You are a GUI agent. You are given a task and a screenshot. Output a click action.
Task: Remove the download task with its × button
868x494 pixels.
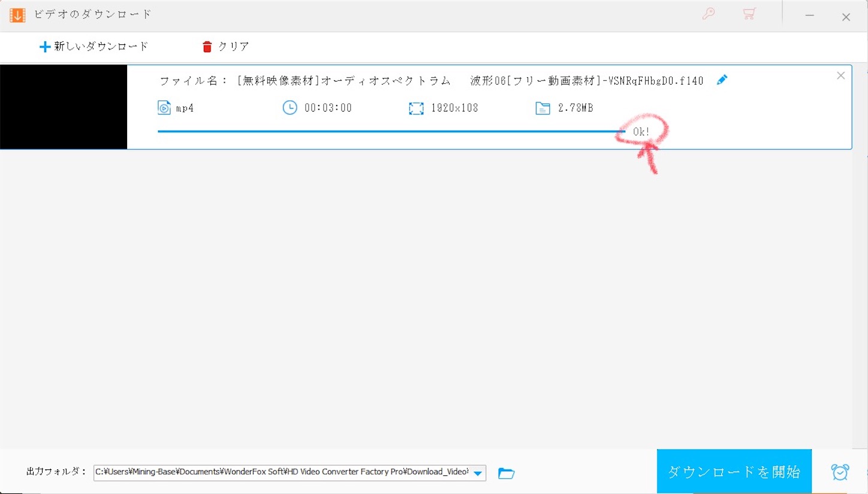(x=840, y=75)
